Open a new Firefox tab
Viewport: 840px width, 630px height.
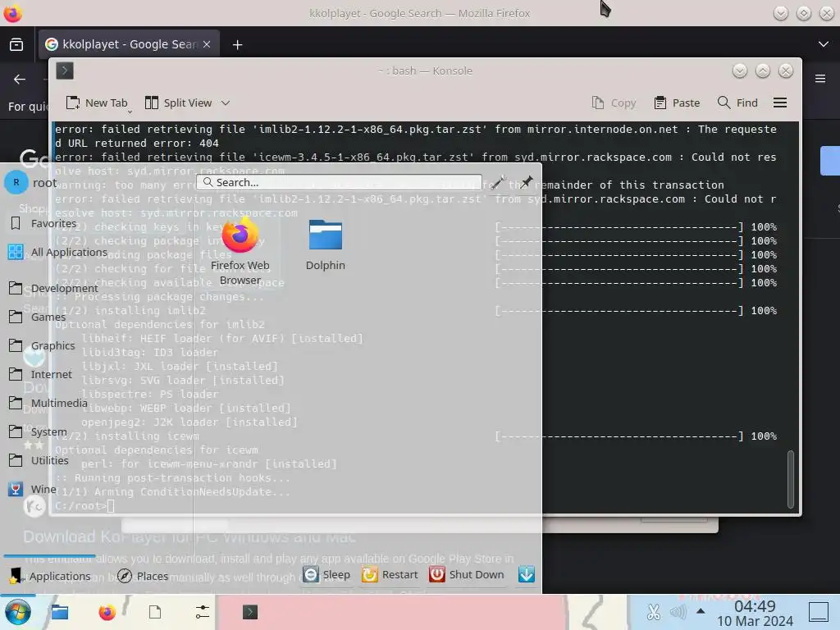pyautogui.click(x=237, y=45)
